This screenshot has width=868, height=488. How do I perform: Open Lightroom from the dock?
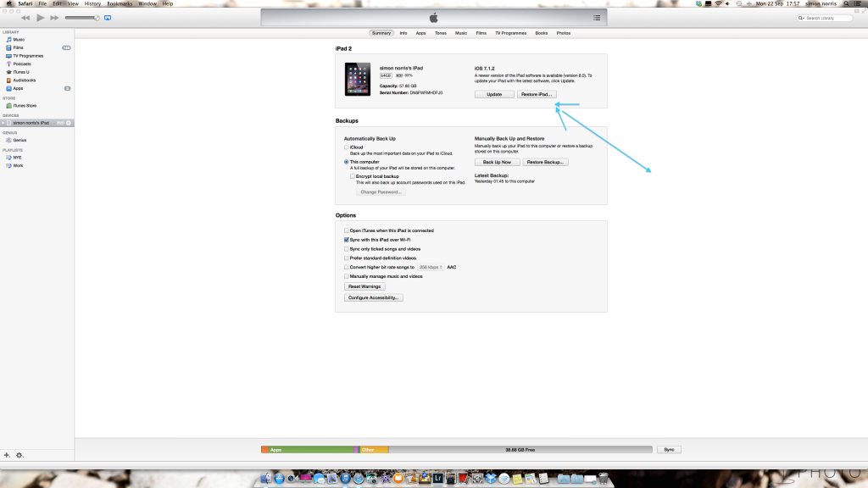(x=438, y=478)
